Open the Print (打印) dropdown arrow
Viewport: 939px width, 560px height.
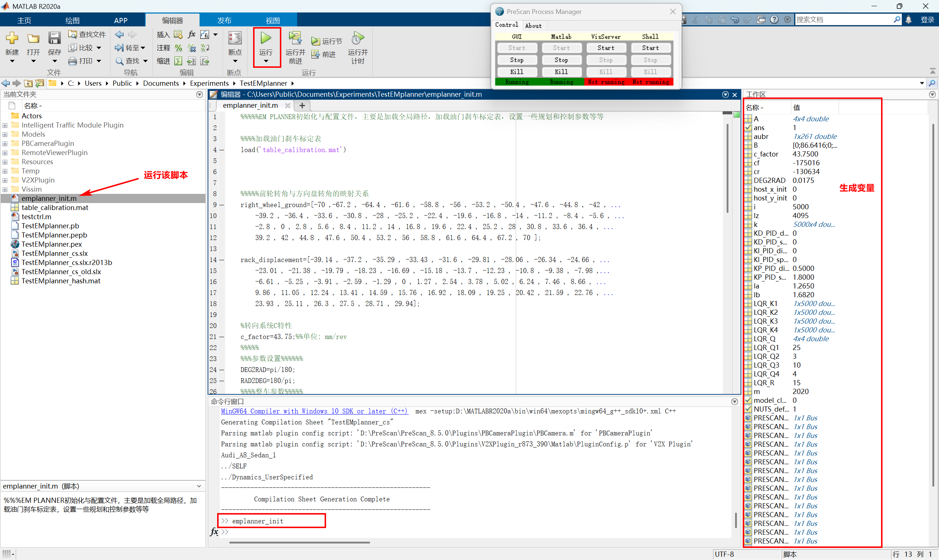[99, 61]
